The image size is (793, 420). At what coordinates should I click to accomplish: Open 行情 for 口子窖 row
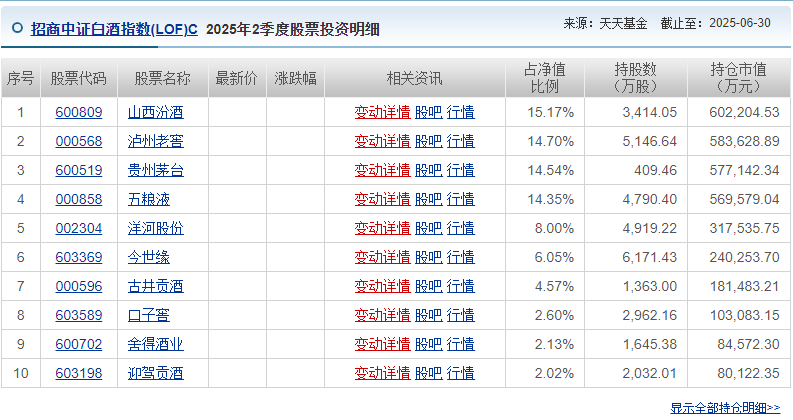[461, 315]
